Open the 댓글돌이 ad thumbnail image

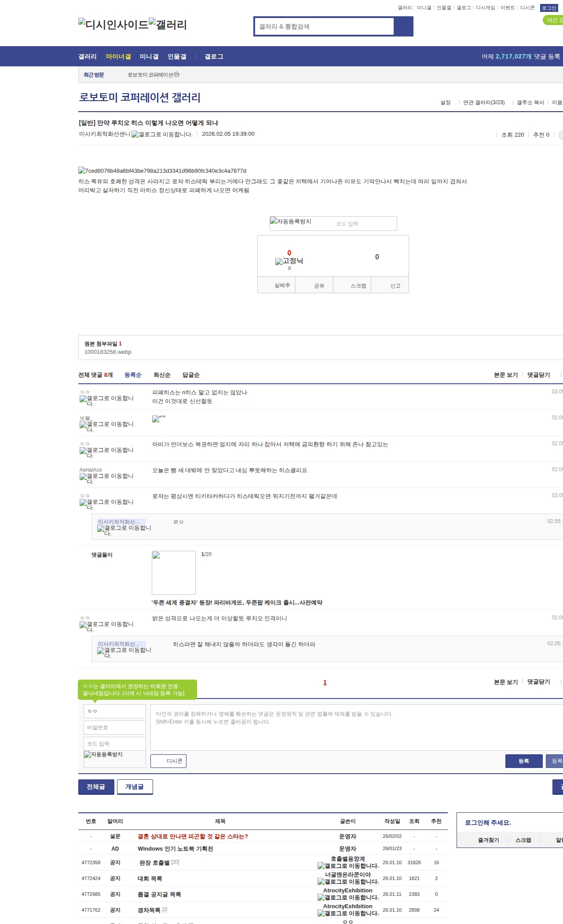tap(174, 572)
